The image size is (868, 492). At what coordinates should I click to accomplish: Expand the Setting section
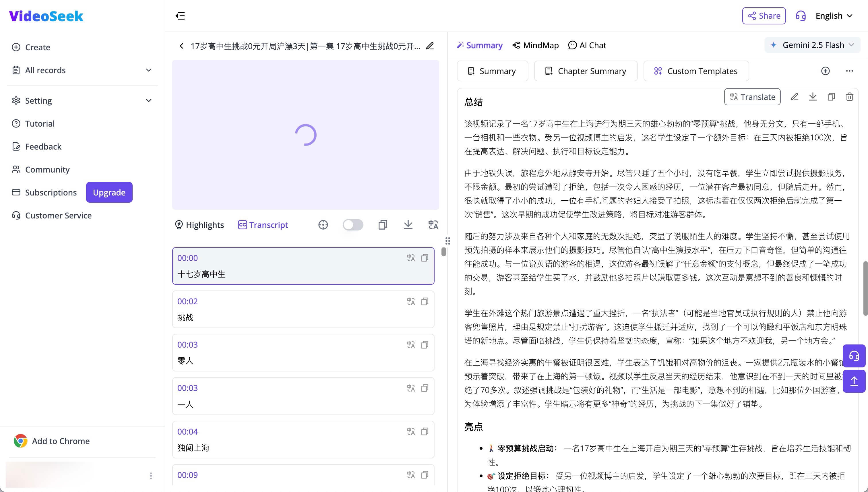coord(149,100)
